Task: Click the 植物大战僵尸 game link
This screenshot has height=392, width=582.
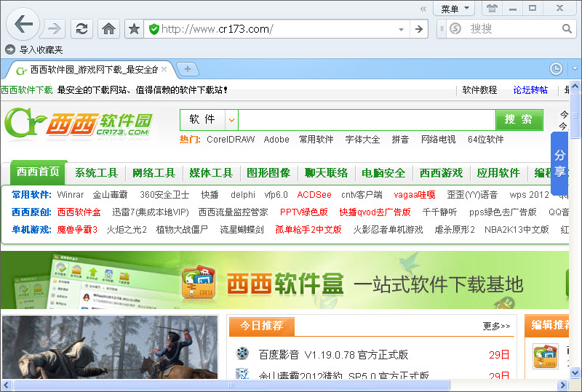Action: pos(182,230)
